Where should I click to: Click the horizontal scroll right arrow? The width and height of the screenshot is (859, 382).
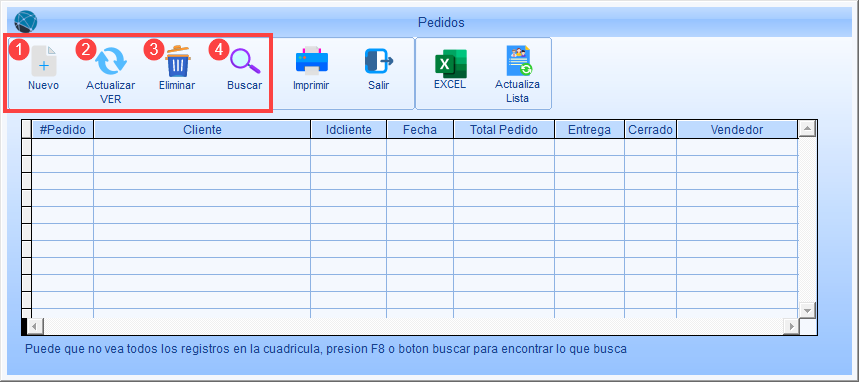(791, 327)
